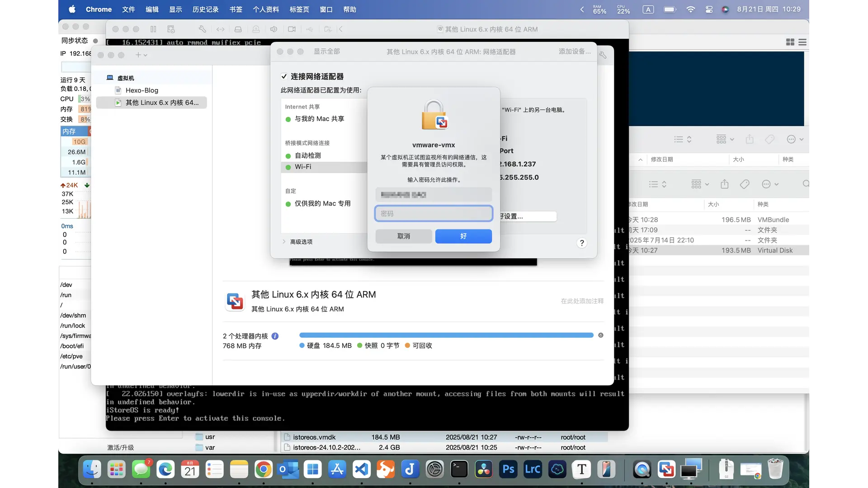Open the Window (窗口) menu
The height and width of the screenshot is (488, 868).
(x=326, y=9)
